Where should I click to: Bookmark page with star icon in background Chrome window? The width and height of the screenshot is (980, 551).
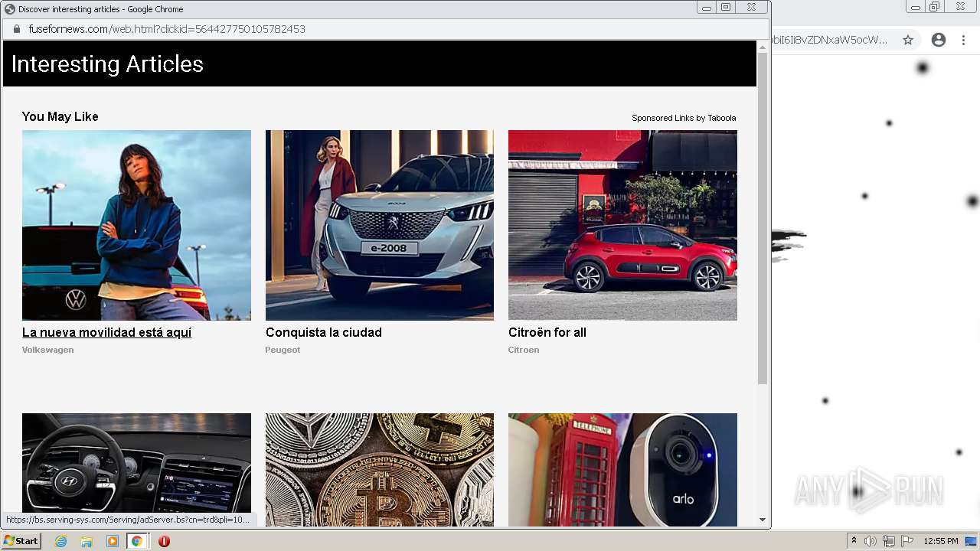(908, 40)
